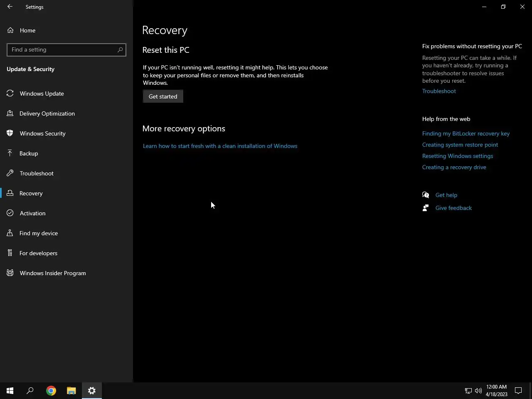Open For developers settings
Image resolution: width=532 pixels, height=399 pixels.
click(x=66, y=253)
